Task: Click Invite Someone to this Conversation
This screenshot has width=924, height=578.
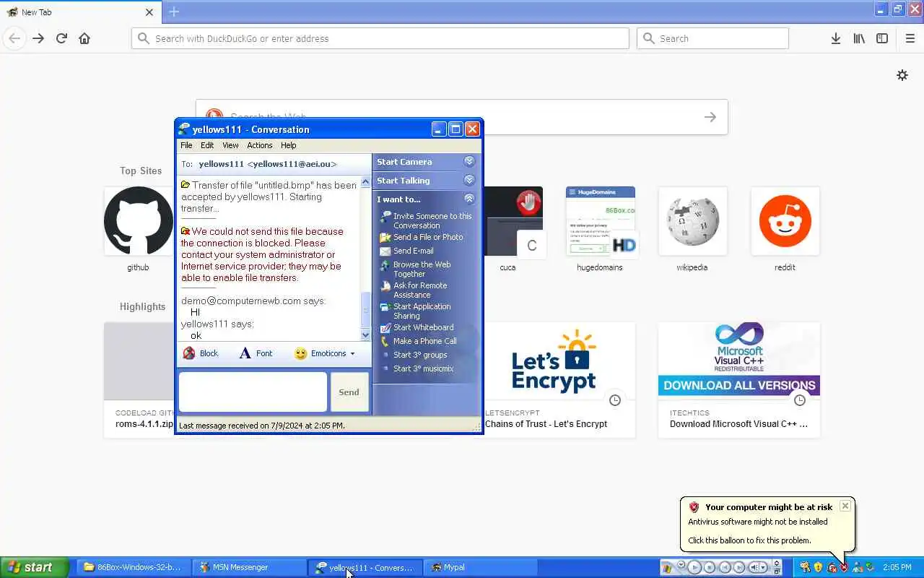Action: click(426, 220)
